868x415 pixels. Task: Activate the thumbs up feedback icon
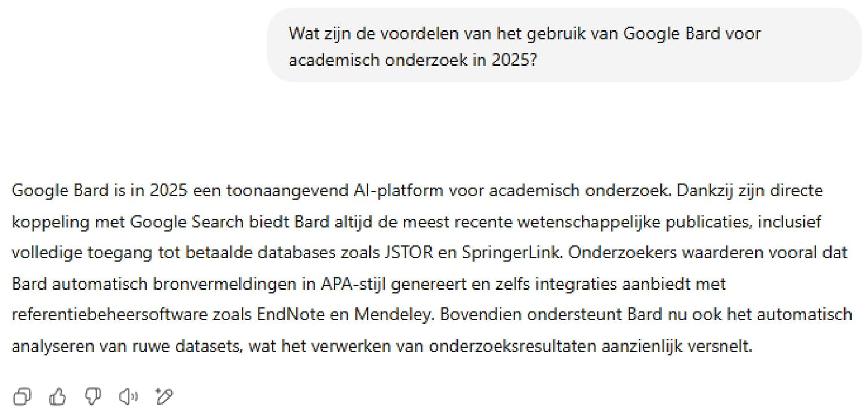[58, 396]
